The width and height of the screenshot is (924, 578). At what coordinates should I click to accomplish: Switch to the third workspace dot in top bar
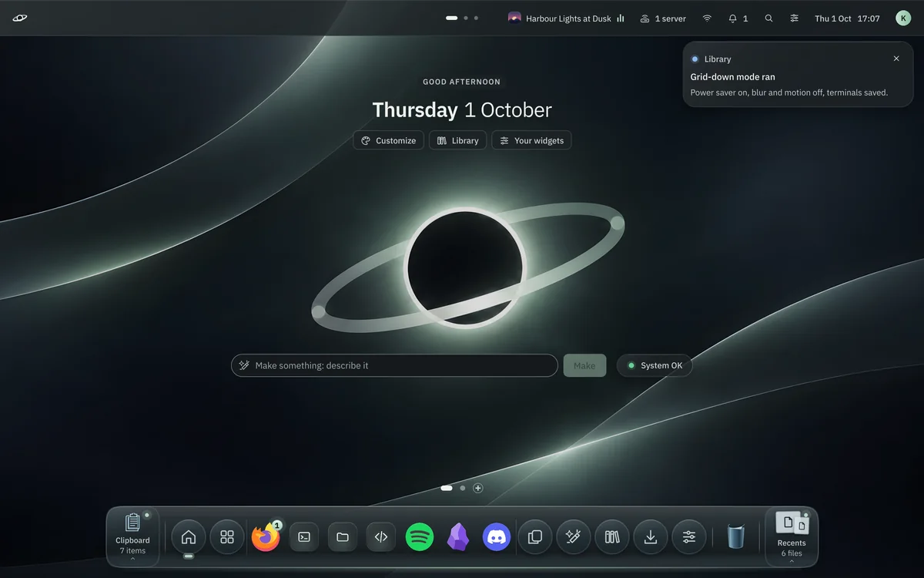pyautogui.click(x=476, y=18)
